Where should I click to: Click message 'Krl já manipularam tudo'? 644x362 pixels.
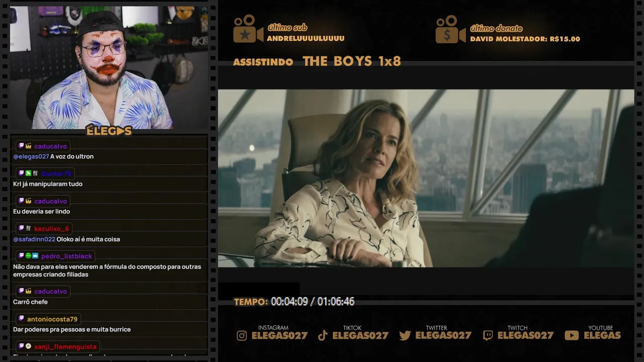tap(48, 184)
